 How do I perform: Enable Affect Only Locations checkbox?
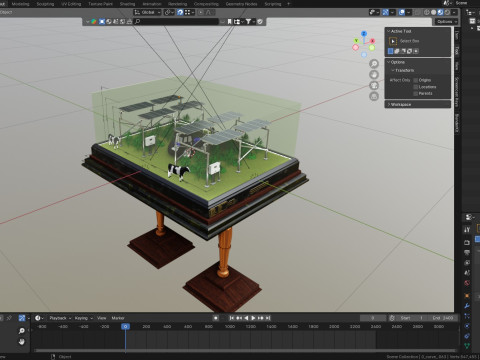point(416,87)
